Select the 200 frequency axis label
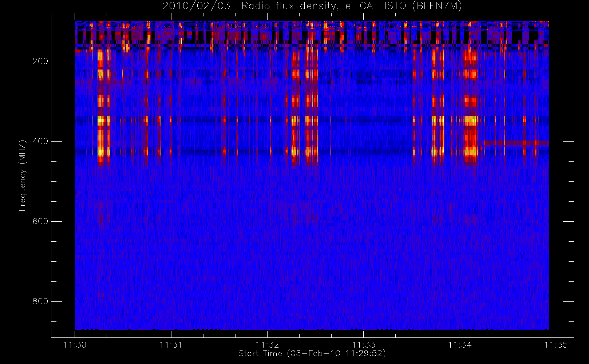 click(x=40, y=61)
